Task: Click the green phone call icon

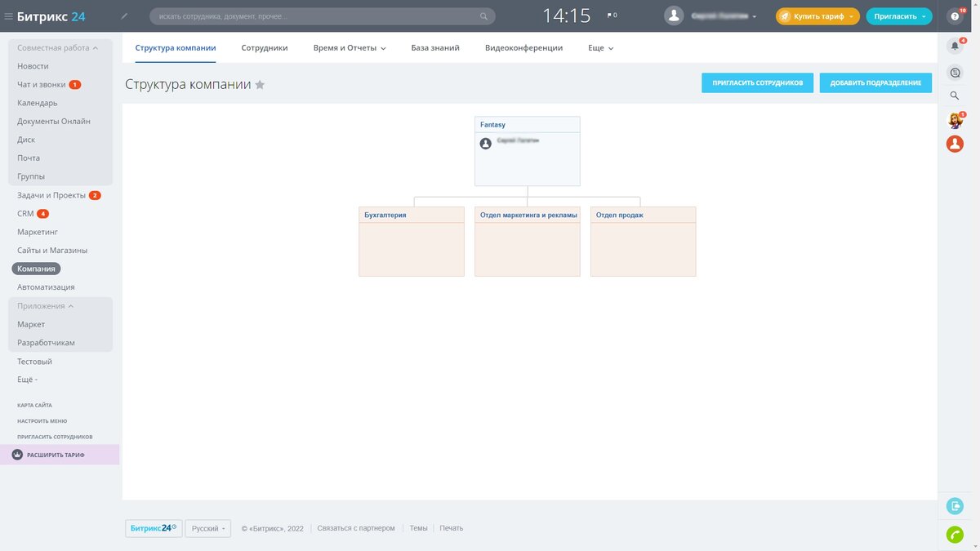Action: [x=955, y=535]
